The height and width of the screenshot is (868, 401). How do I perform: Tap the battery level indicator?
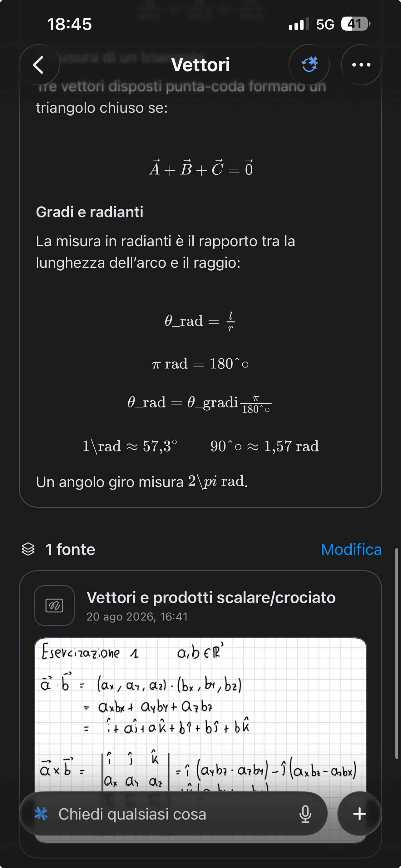[355, 24]
